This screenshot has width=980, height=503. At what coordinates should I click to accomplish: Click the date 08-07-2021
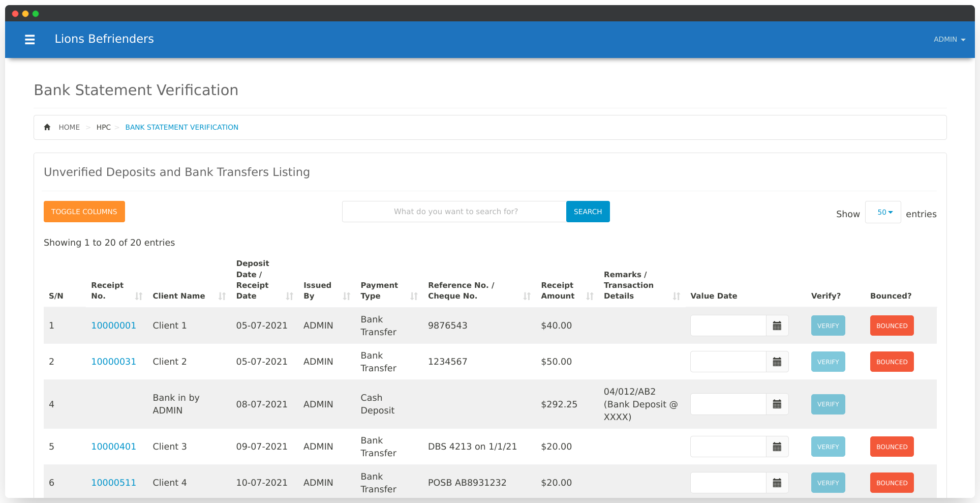coord(262,404)
